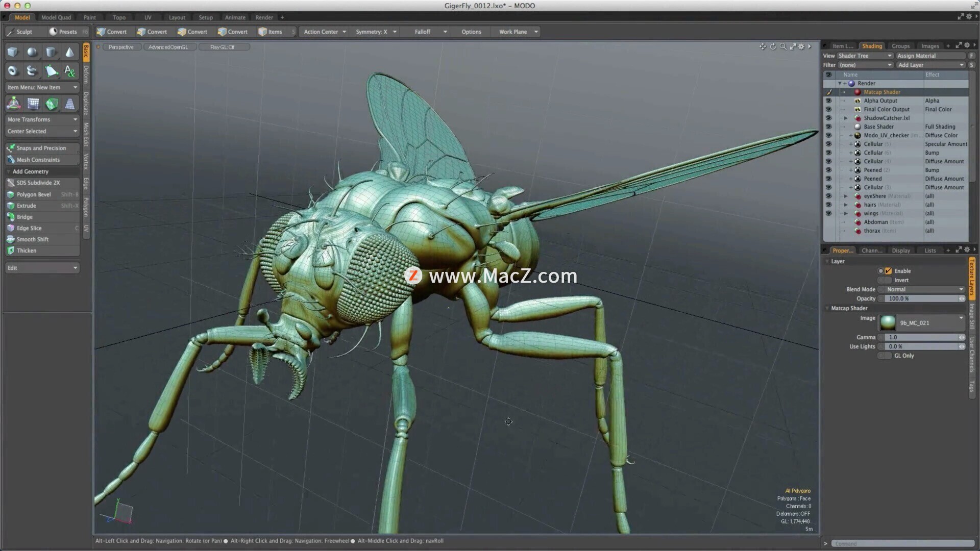Select the Cone primitive tool icon
The image size is (980, 551).
pyautogui.click(x=70, y=52)
